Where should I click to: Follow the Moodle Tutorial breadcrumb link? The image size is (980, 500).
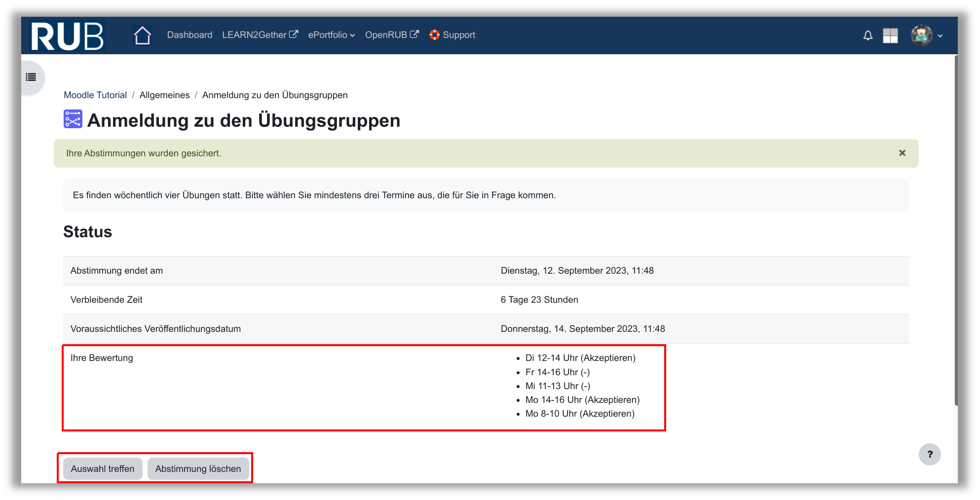click(95, 95)
